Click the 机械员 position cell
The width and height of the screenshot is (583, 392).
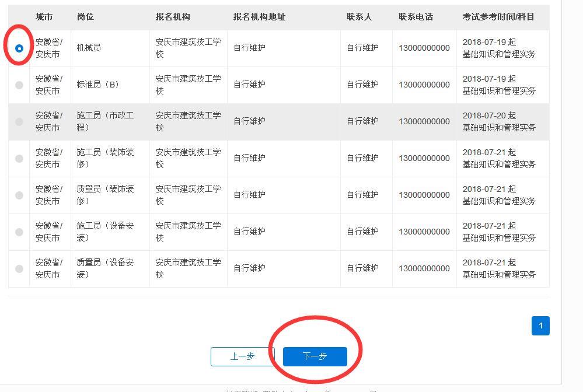[x=89, y=48]
